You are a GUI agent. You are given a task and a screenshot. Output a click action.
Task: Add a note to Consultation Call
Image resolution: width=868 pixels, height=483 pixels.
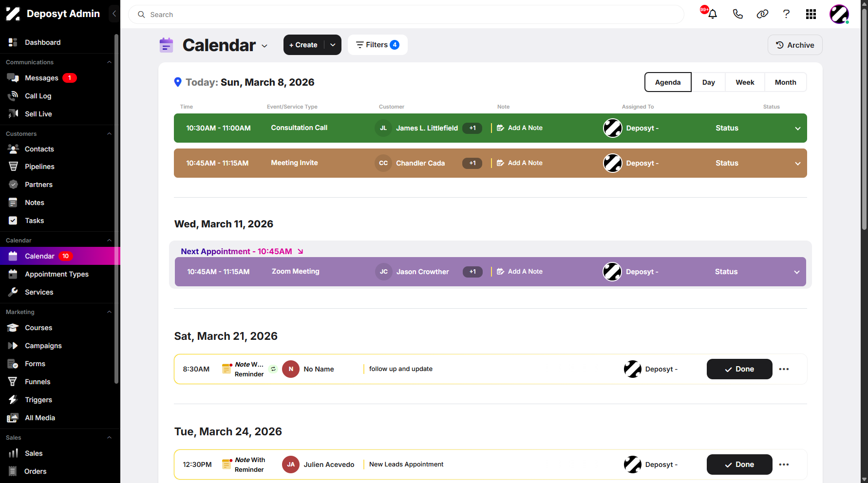(520, 128)
